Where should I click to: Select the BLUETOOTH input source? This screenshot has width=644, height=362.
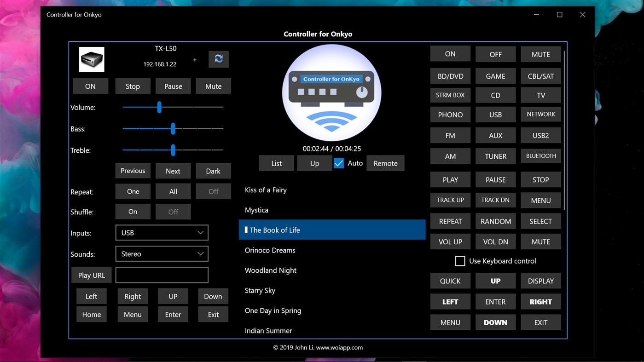pos(540,156)
